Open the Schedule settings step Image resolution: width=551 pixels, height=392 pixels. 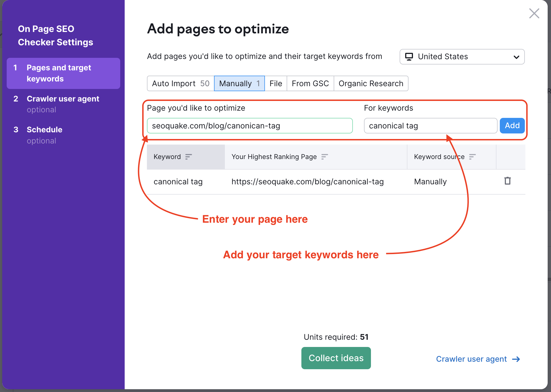tap(44, 130)
